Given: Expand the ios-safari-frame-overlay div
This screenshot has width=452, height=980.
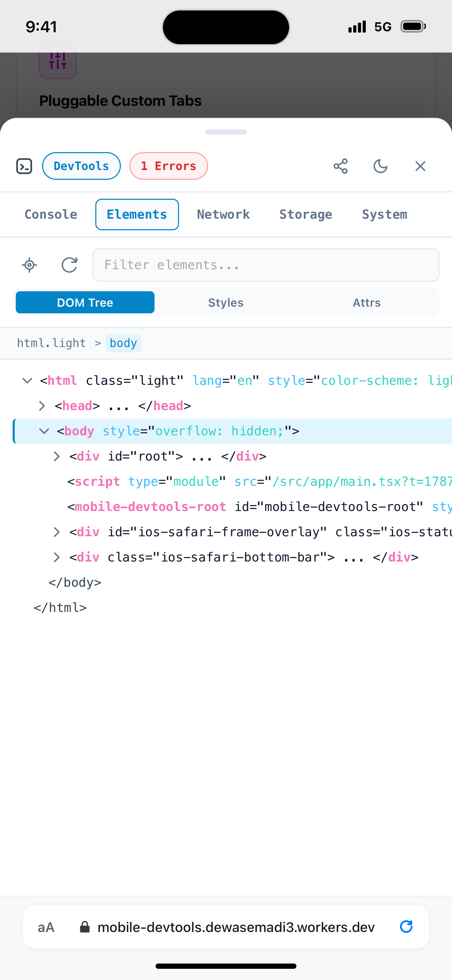Looking at the screenshot, I should tap(57, 532).
